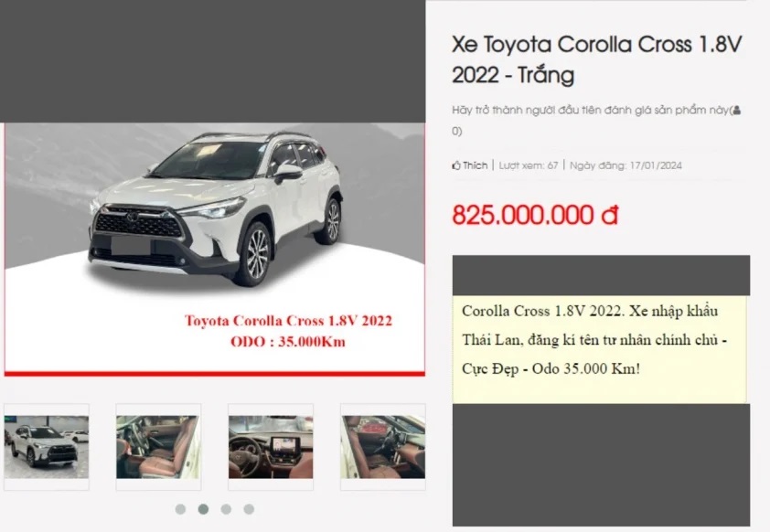Viewport: 770px width, 532px height.
Task: Open the brown rear seats thumbnail
Action: pos(158,447)
